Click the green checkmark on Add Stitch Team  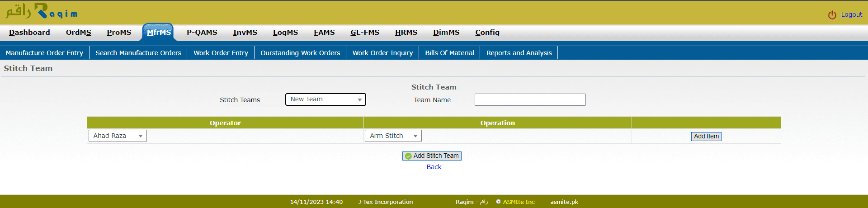(x=408, y=156)
